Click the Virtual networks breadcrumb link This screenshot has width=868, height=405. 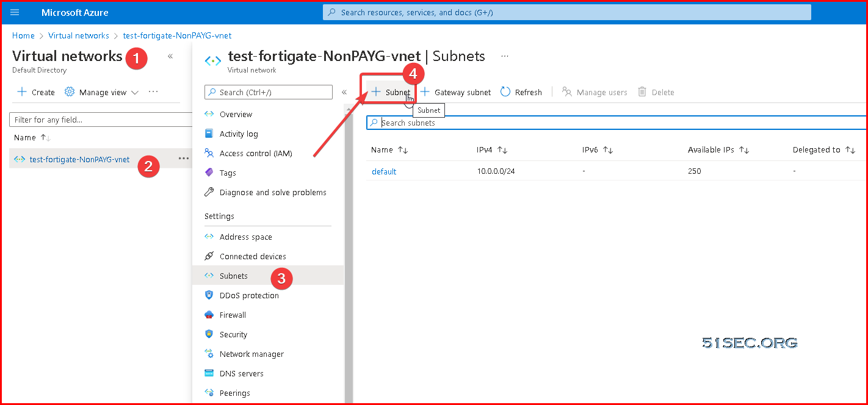click(79, 35)
